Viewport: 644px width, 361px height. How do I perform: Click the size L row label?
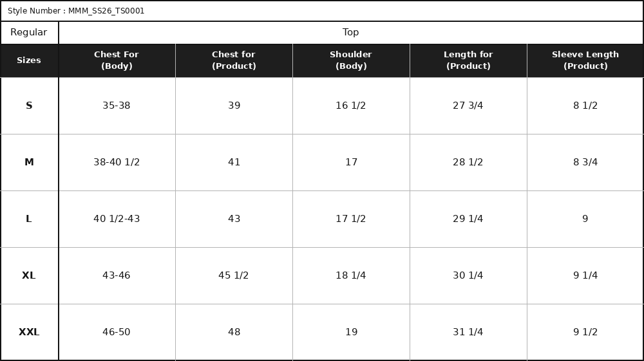click(29, 219)
